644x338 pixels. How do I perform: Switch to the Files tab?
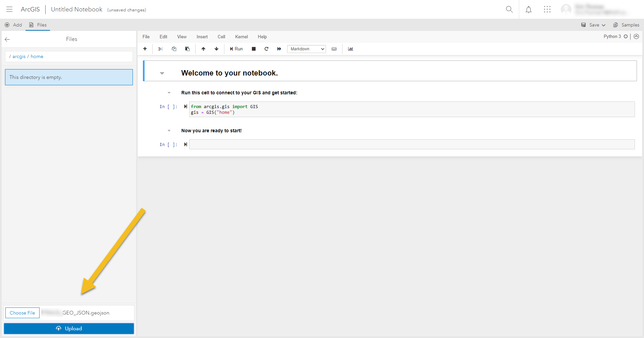point(38,25)
